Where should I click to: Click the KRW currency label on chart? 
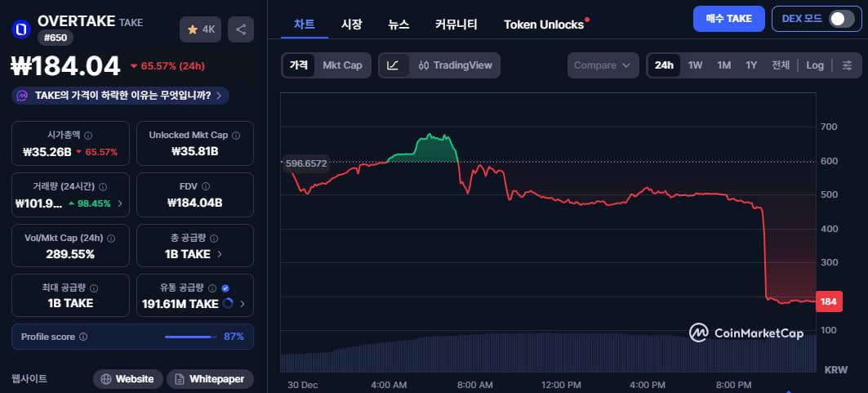click(836, 370)
